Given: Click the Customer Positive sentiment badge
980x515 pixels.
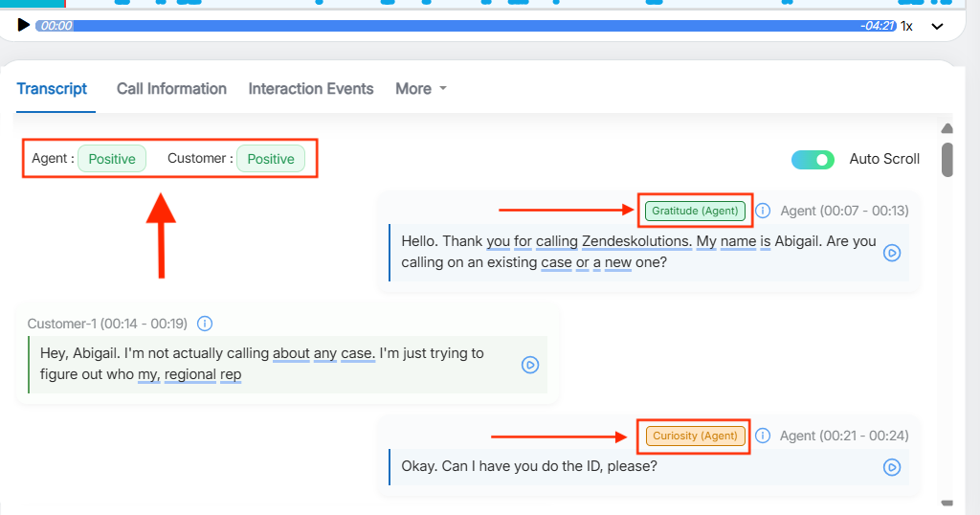Looking at the screenshot, I should 271,159.
